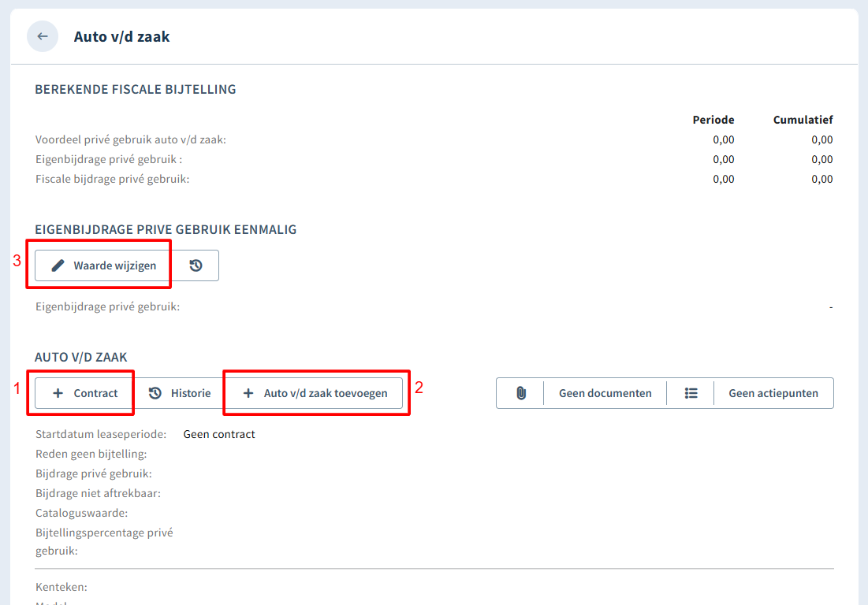Open attachments via the paperclip icon
Image resolution: width=868 pixels, height=605 pixels.
[x=520, y=393]
